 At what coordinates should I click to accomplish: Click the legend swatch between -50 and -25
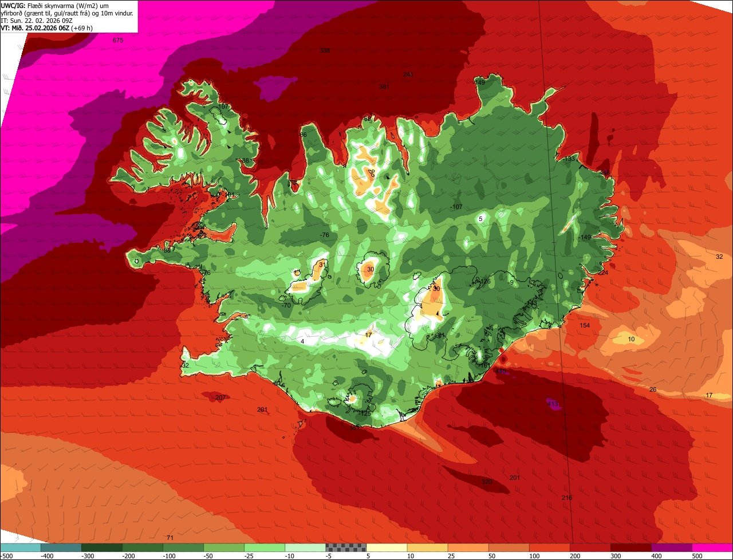coord(223,547)
